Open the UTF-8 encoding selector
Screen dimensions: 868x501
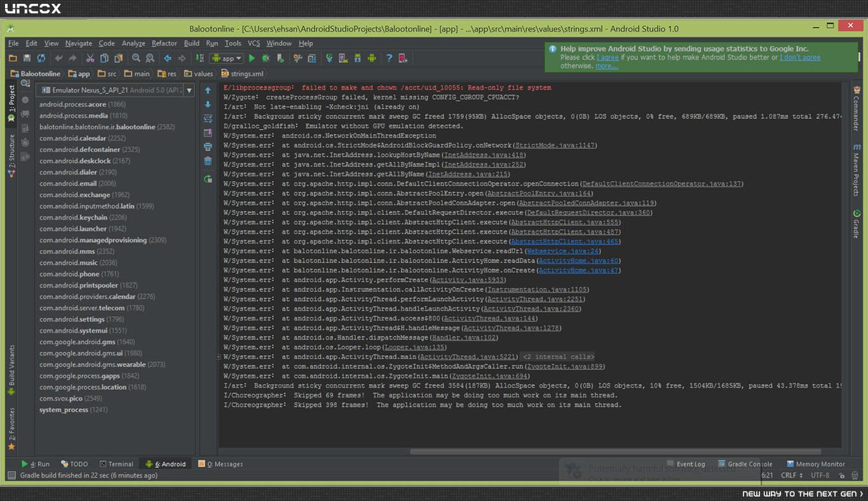[820, 475]
